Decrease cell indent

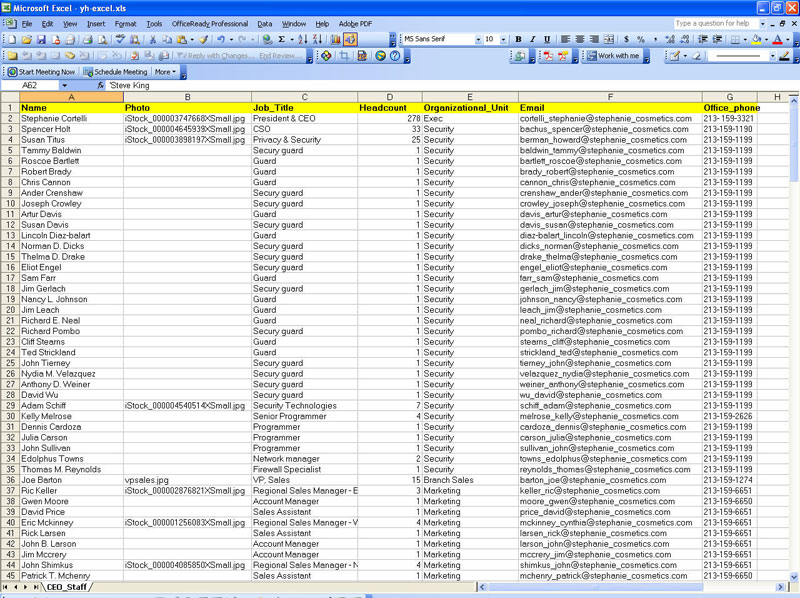[702, 39]
